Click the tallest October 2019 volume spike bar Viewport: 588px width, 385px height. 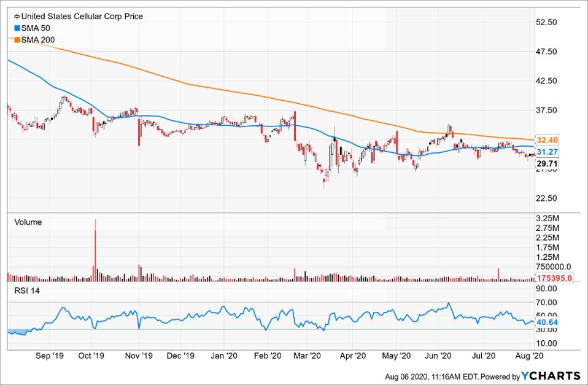pos(95,250)
